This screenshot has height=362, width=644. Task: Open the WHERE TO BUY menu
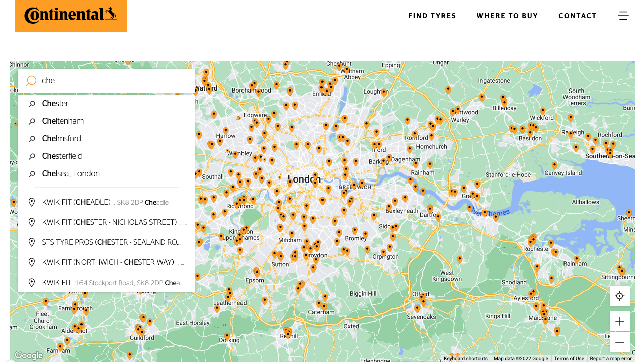508,16
